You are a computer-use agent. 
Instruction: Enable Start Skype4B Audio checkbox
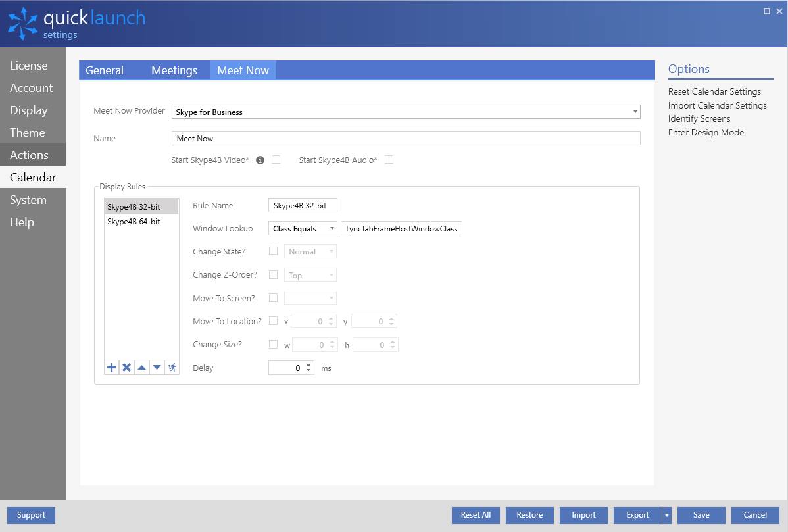(x=389, y=160)
